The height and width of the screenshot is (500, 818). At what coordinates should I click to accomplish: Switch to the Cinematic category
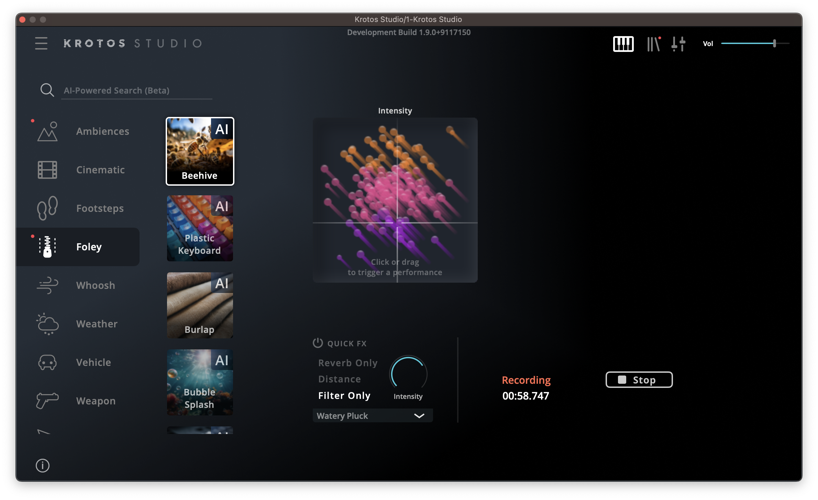click(x=100, y=170)
